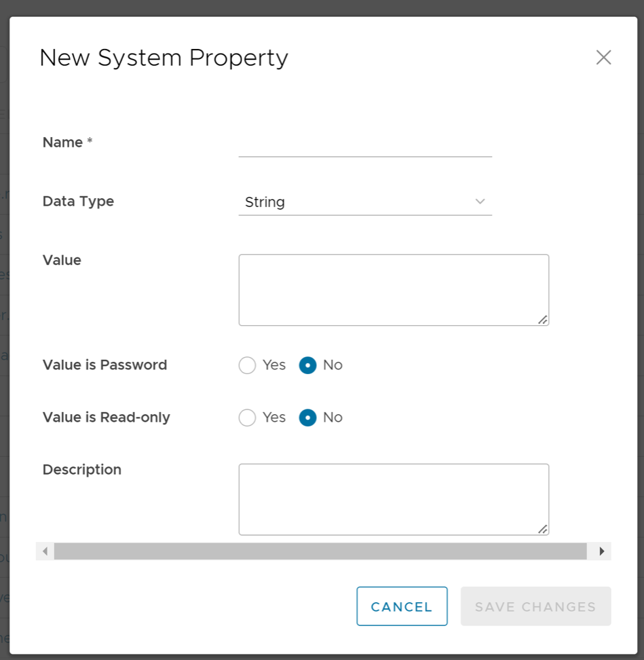Click the Cancel button
The height and width of the screenshot is (660, 644).
click(x=402, y=606)
